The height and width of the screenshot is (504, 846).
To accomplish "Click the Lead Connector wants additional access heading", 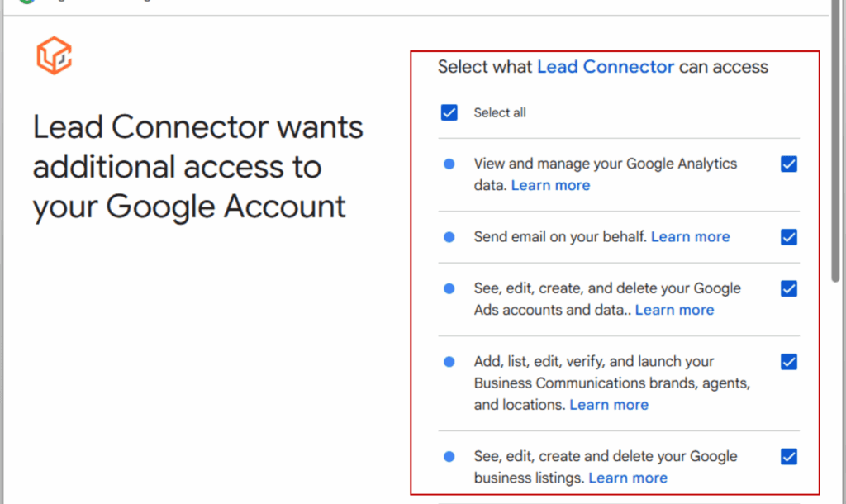I will click(x=198, y=167).
